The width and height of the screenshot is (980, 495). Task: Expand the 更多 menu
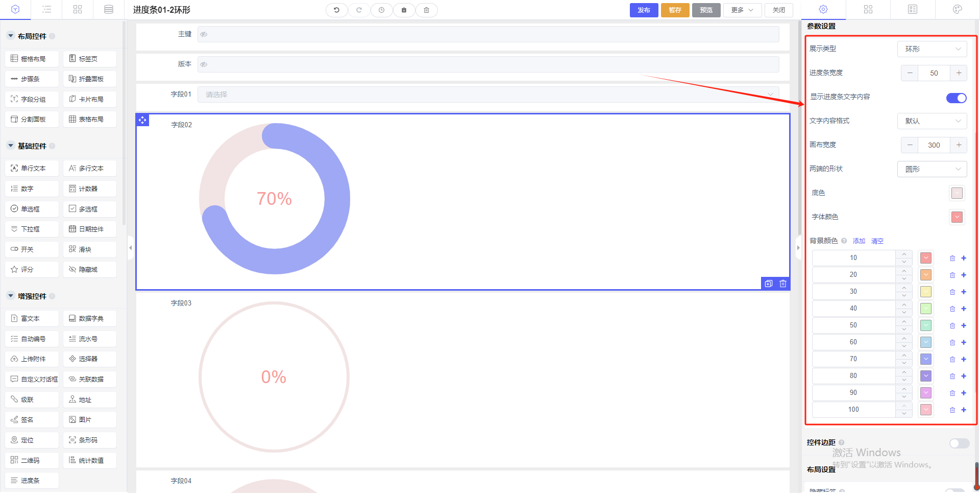742,10
